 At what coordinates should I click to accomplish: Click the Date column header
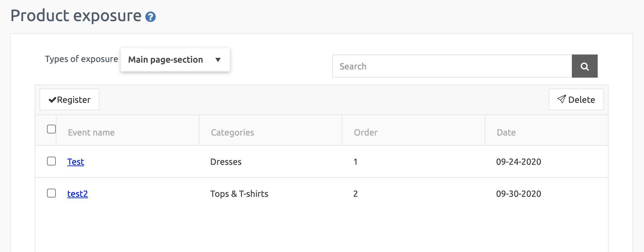[506, 133]
